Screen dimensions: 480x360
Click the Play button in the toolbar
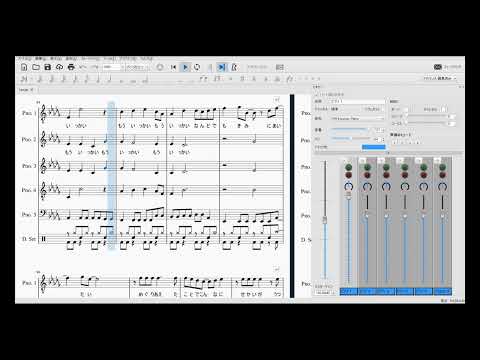click(185, 67)
